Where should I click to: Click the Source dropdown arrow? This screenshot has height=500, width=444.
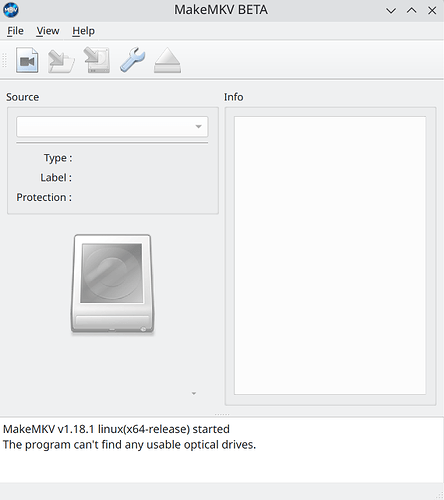tap(198, 127)
